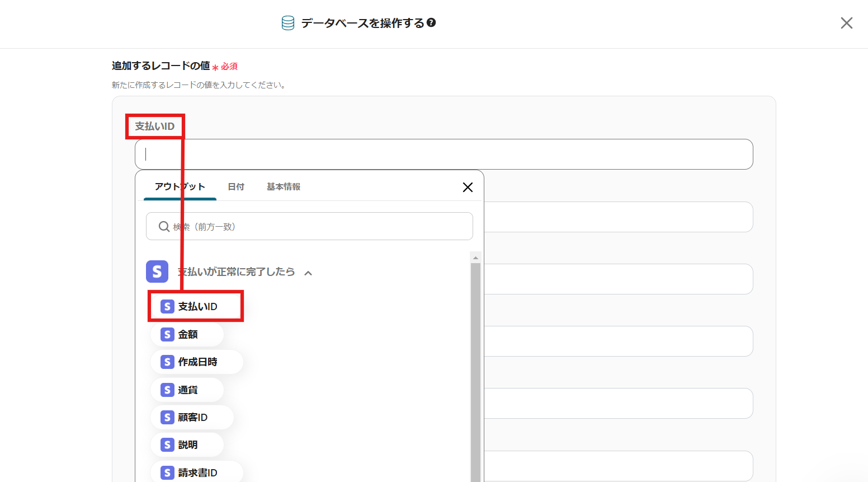Click the scroll-up arrow of the list scrollbar
The width and height of the screenshot is (868, 482).
coord(476,258)
